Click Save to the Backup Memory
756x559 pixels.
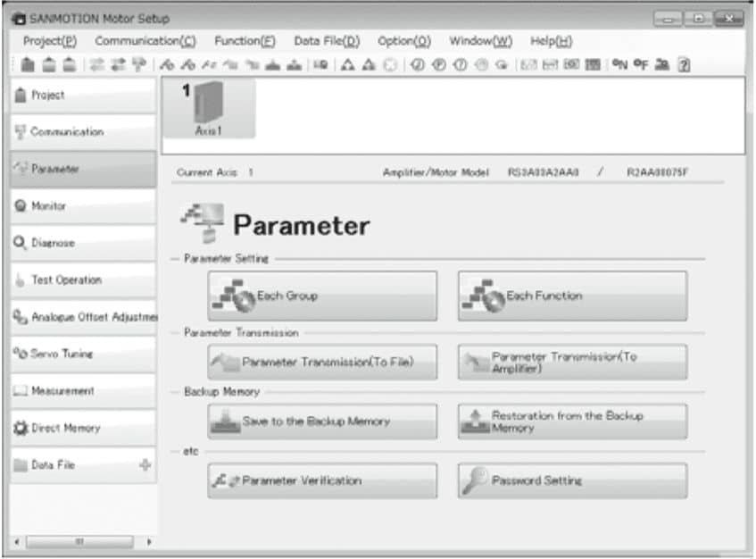pyautogui.click(x=322, y=421)
